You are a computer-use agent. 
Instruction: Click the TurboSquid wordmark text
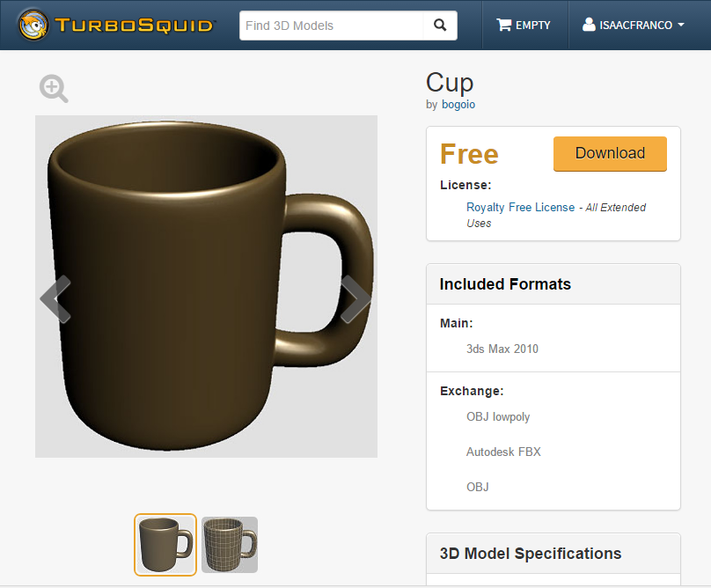coord(134,26)
